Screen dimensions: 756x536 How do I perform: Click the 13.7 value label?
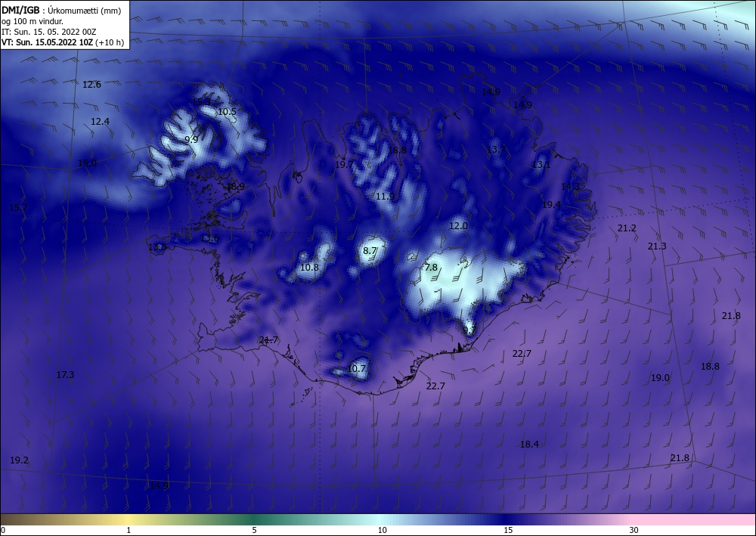pyautogui.click(x=496, y=150)
